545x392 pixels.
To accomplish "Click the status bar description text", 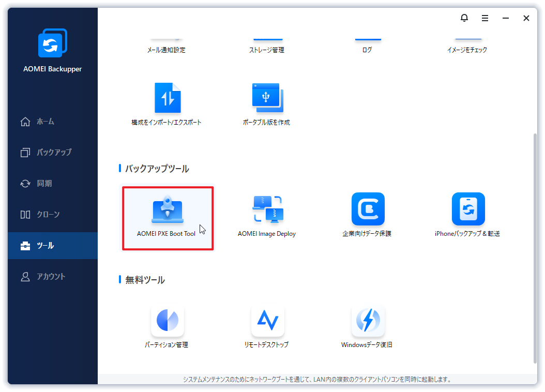I will coord(317,380).
